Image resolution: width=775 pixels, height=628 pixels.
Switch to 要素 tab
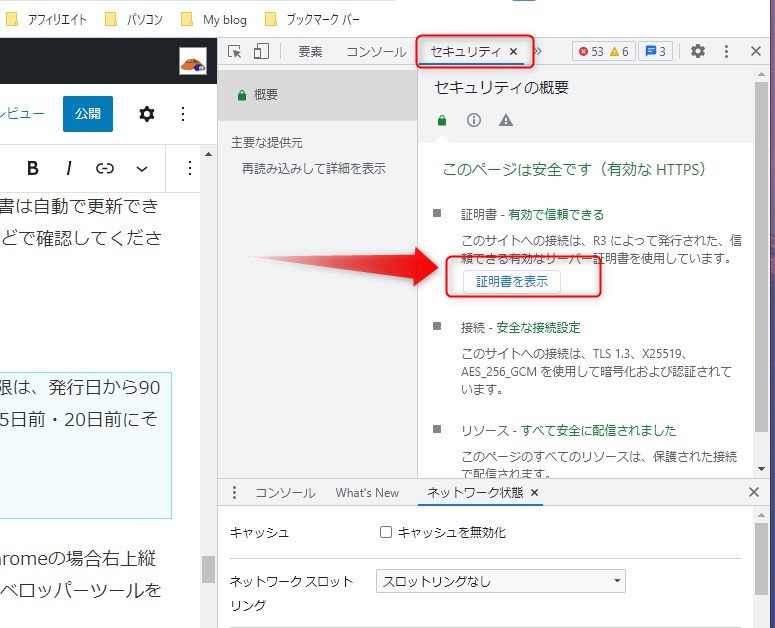tap(310, 51)
